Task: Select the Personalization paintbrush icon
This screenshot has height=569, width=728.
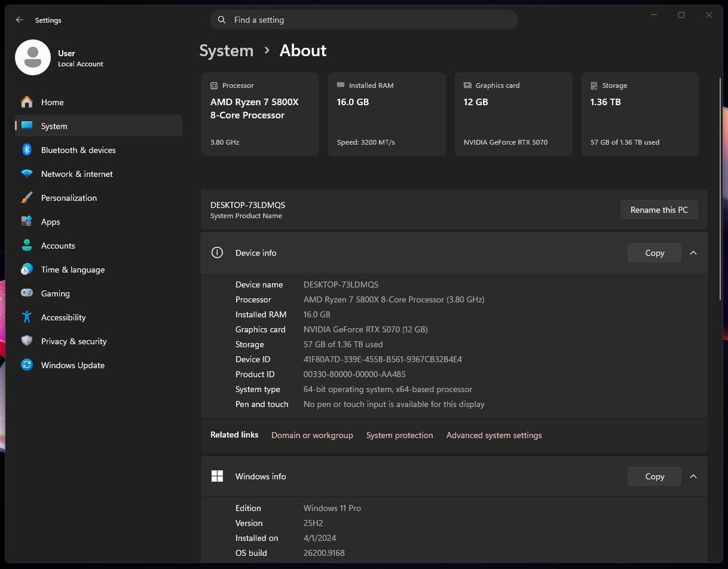Action: (27, 198)
